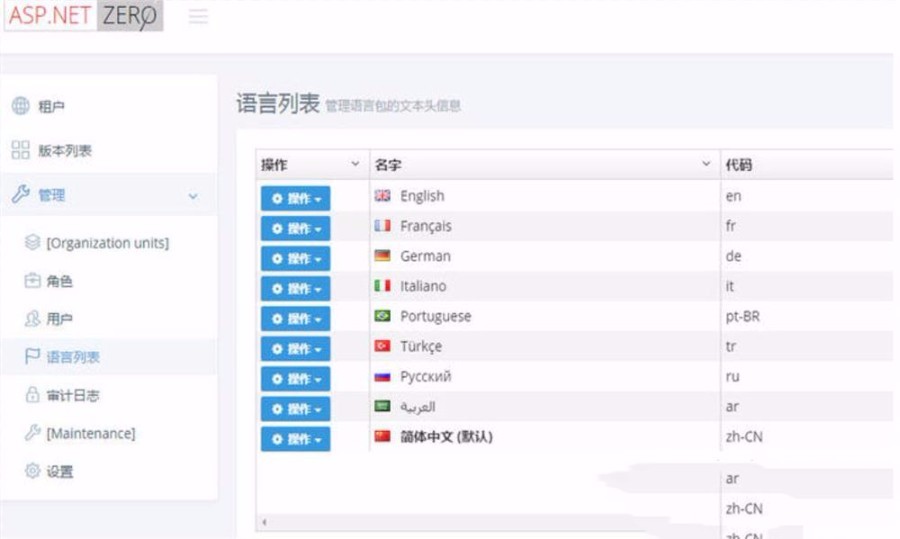Sort by the 代码 column header
This screenshot has width=900, height=539.
click(x=739, y=165)
